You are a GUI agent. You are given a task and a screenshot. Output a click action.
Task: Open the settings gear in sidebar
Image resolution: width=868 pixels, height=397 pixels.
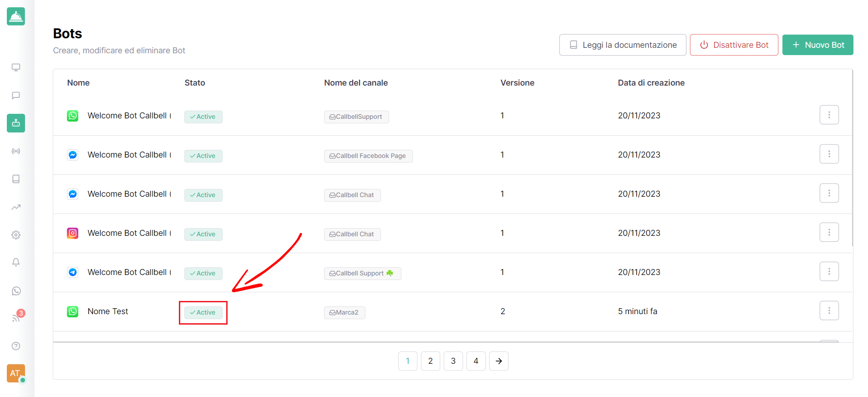click(x=16, y=235)
